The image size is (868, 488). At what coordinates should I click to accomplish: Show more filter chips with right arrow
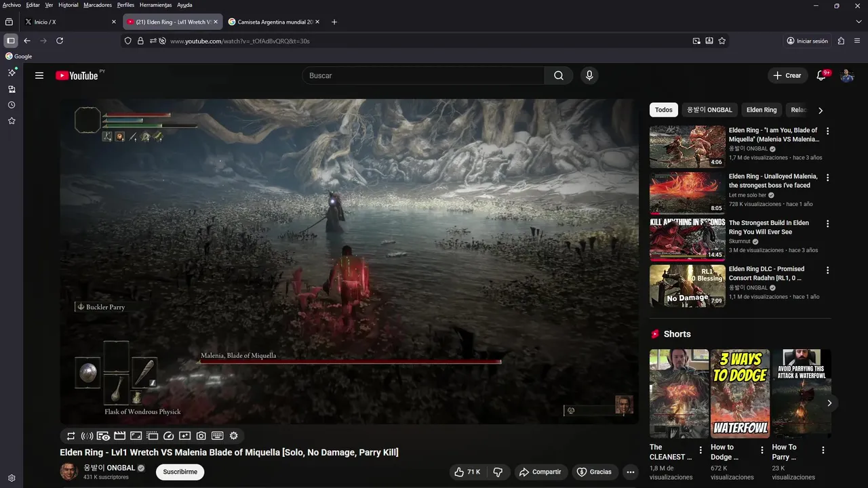click(x=821, y=110)
